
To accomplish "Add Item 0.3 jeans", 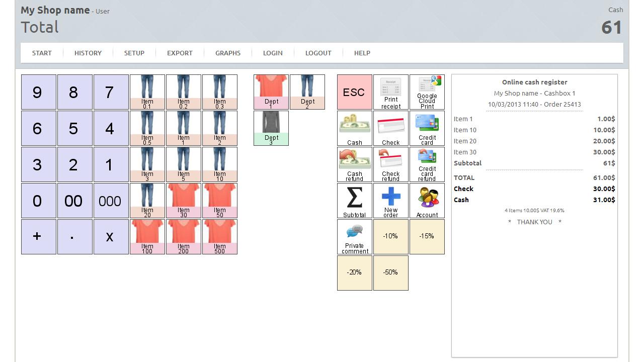I will point(220,92).
